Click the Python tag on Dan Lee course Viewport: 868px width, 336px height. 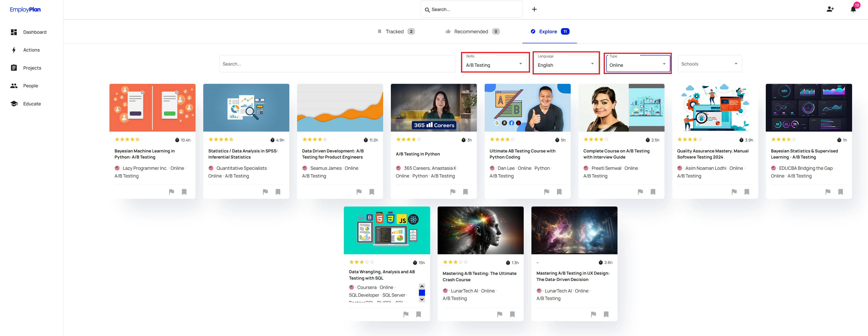pos(542,168)
